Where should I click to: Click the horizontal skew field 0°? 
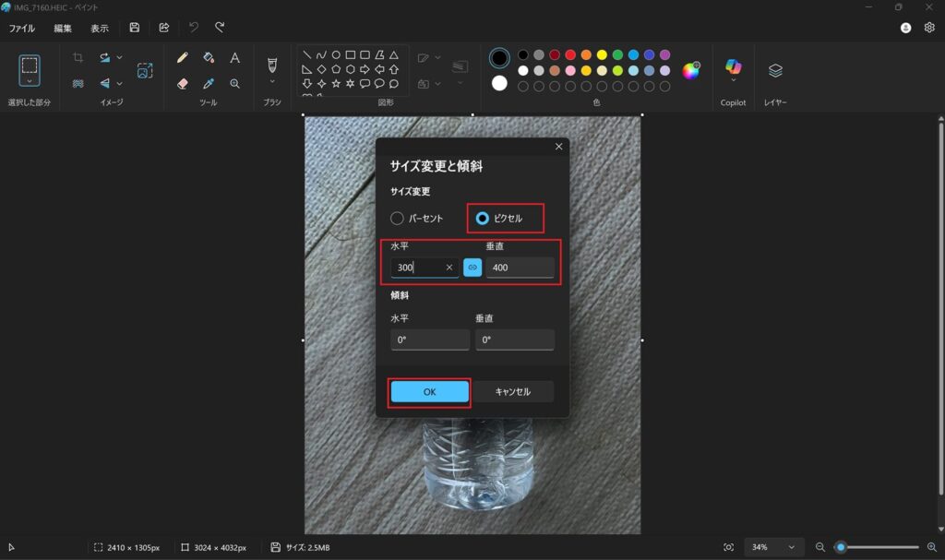pyautogui.click(x=430, y=340)
